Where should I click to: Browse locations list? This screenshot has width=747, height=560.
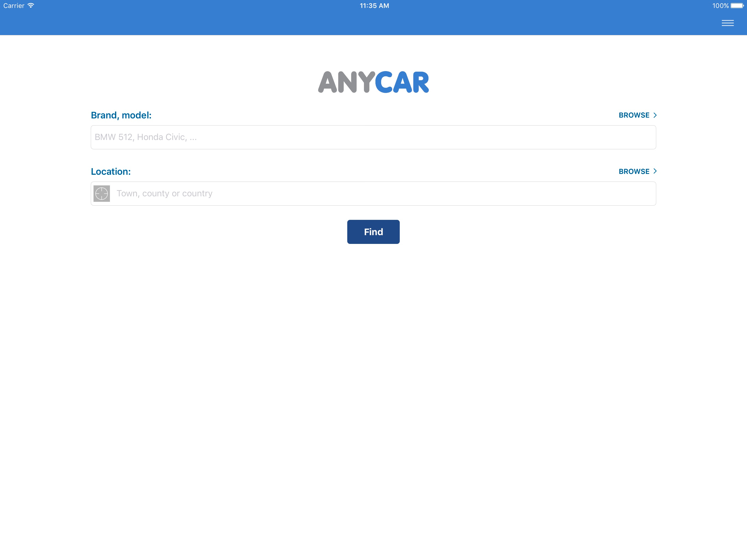638,171
